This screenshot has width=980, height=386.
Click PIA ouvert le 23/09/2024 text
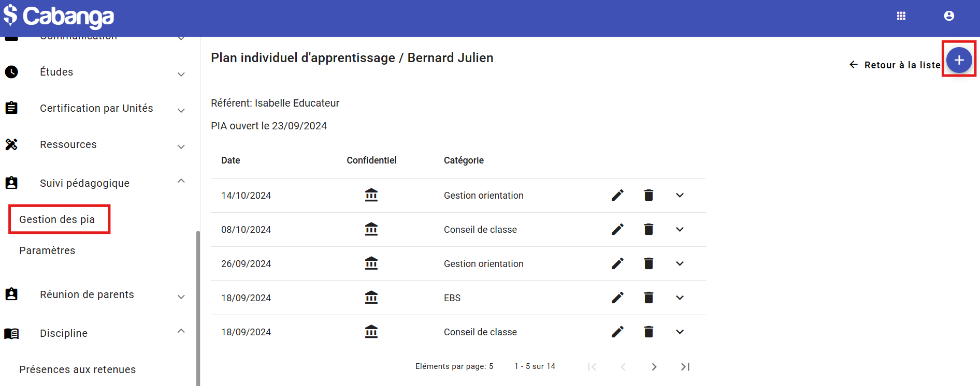(x=269, y=126)
